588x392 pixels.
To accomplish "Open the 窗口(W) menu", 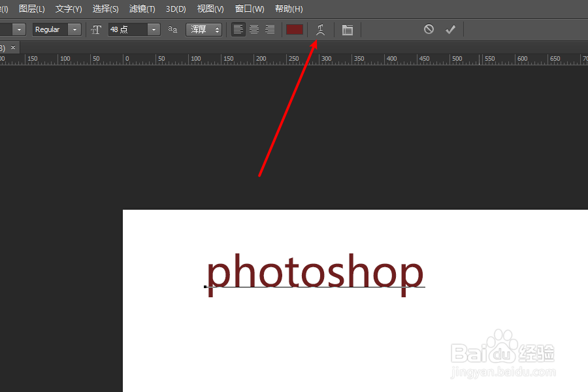I will click(250, 8).
